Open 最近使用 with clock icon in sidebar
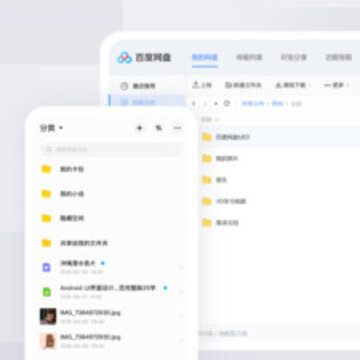The image size is (360, 360). pyautogui.click(x=138, y=86)
